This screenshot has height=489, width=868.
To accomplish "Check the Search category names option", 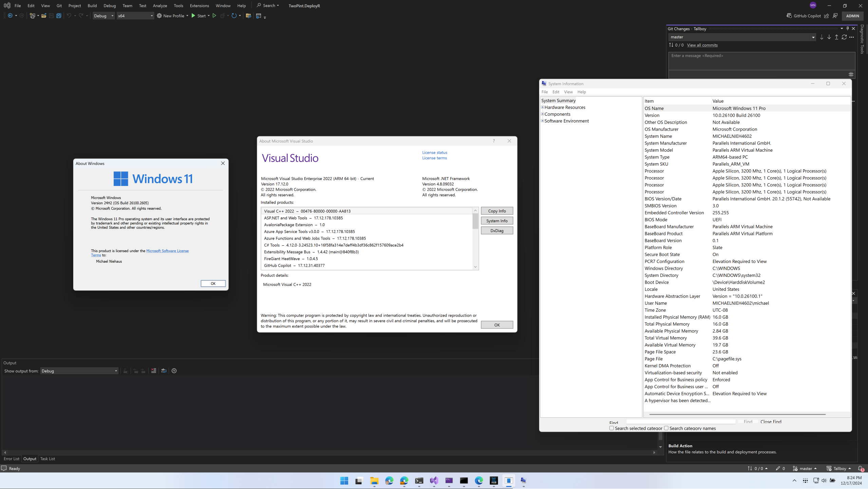I will point(666,428).
